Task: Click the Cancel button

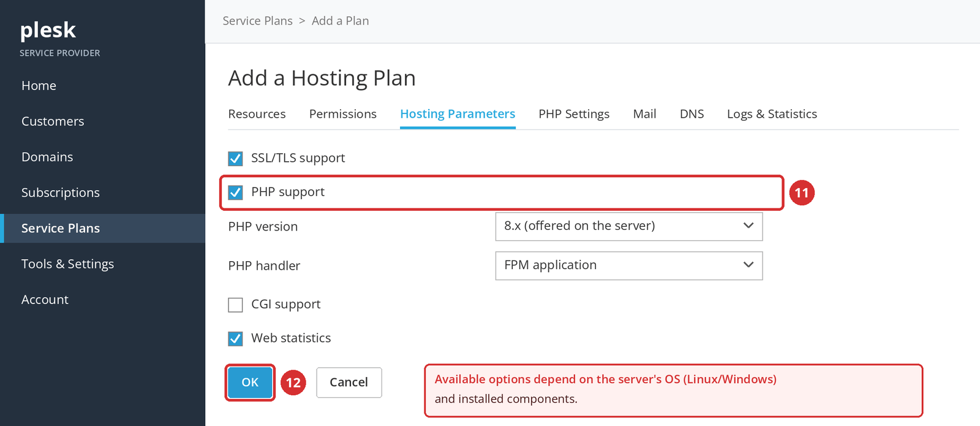Action: (349, 382)
